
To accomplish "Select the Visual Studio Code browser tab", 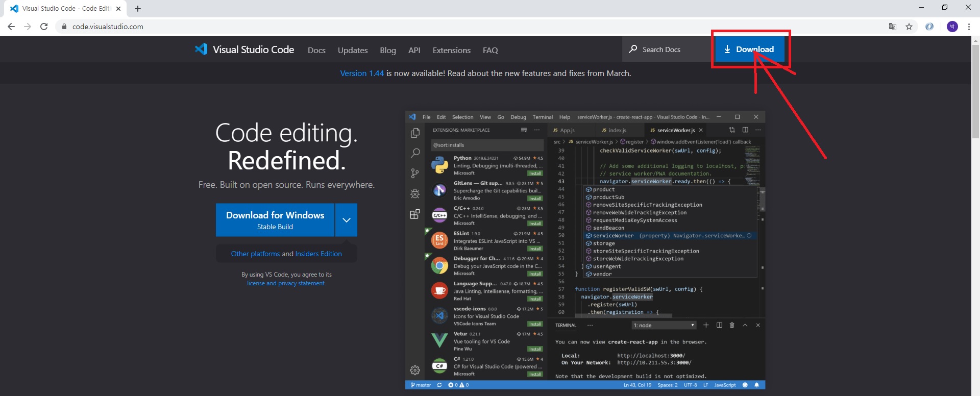I will (x=66, y=9).
